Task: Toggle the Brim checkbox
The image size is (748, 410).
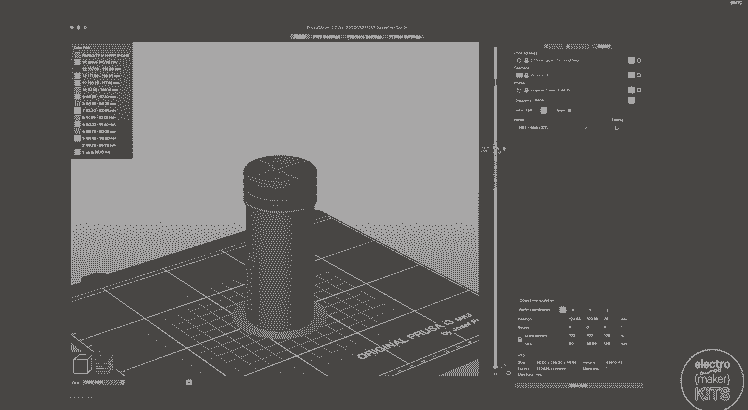Action: point(571,110)
